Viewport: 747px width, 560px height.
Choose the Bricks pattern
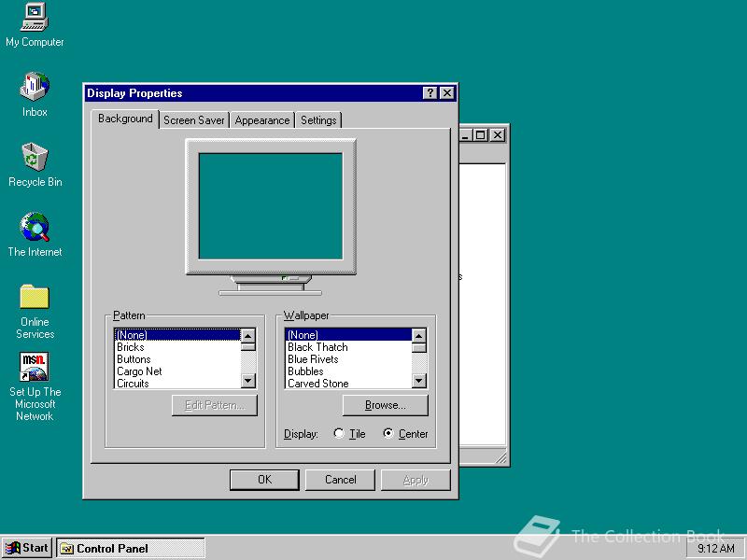click(177, 347)
